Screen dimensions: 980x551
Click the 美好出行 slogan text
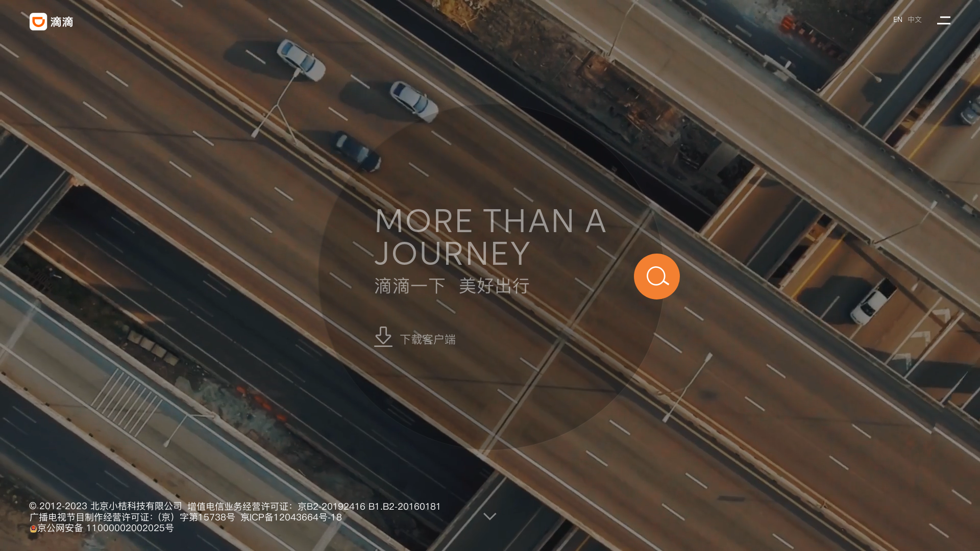(x=494, y=286)
